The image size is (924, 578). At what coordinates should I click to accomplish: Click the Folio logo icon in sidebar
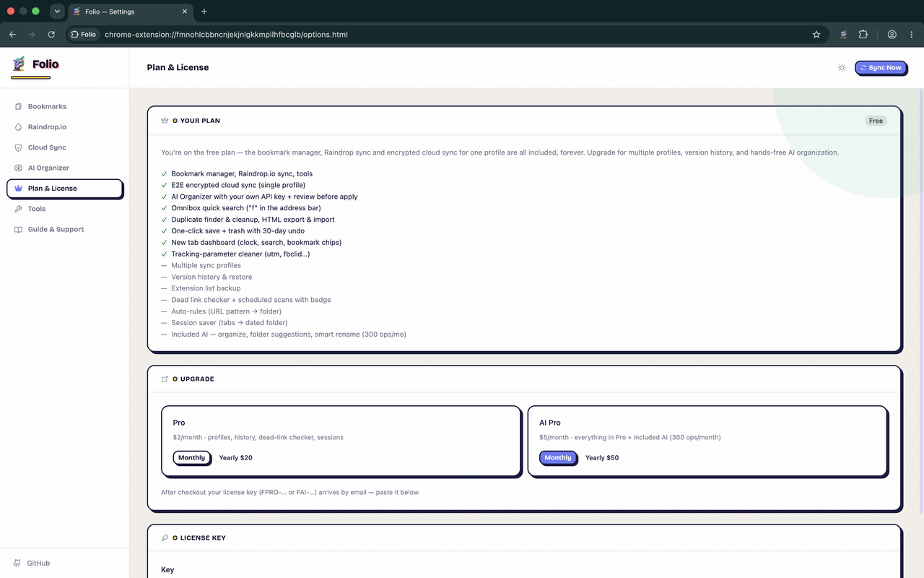19,64
